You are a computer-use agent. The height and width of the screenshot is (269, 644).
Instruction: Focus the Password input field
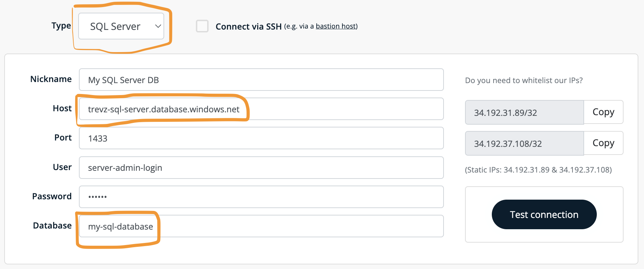261,197
